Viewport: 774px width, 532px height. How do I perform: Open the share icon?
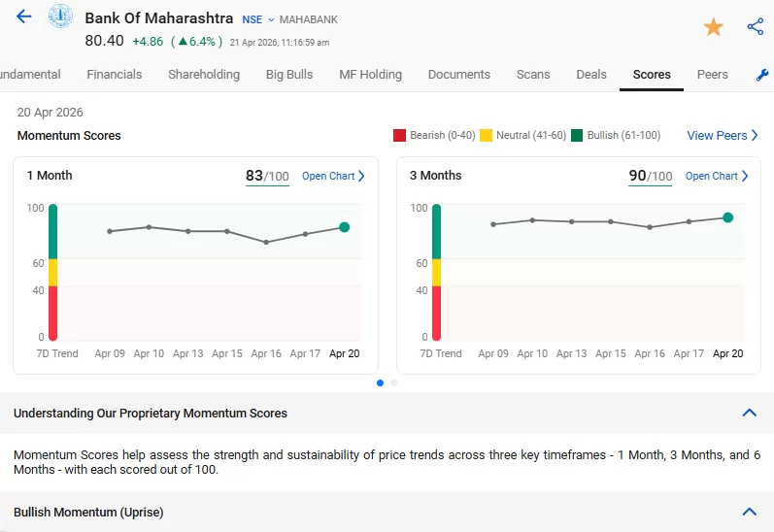[x=756, y=26]
